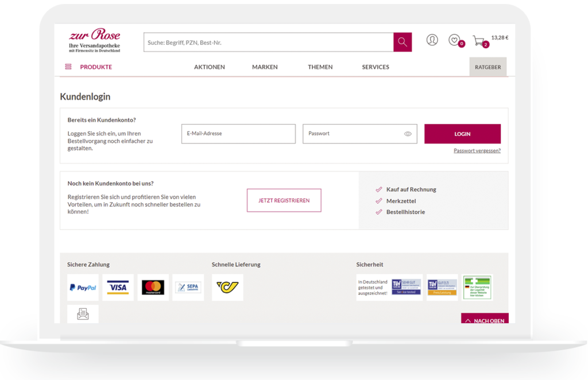This screenshot has height=380, width=588.
Task: Switch to the RATGEBER tab
Action: pyautogui.click(x=488, y=67)
